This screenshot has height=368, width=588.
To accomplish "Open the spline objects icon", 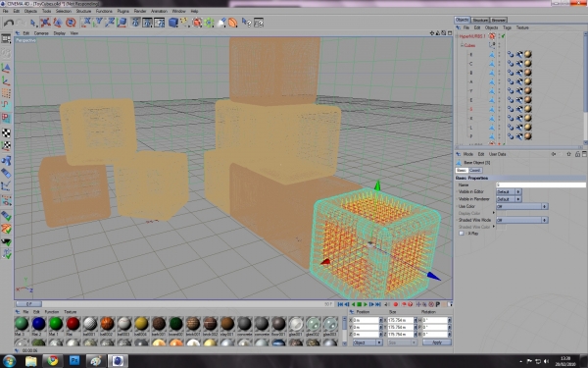I will click(185, 23).
